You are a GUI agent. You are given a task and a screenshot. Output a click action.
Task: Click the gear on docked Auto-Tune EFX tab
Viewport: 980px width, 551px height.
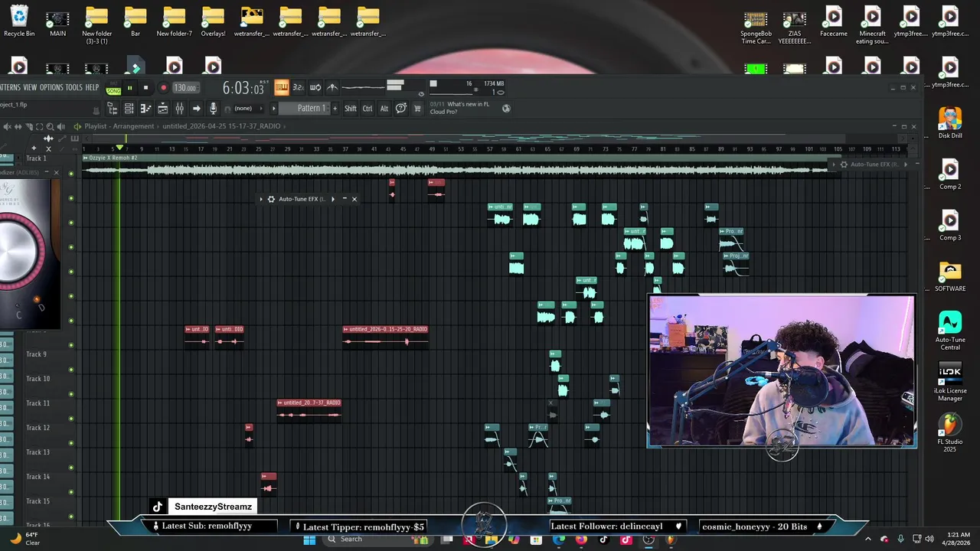[x=844, y=165]
